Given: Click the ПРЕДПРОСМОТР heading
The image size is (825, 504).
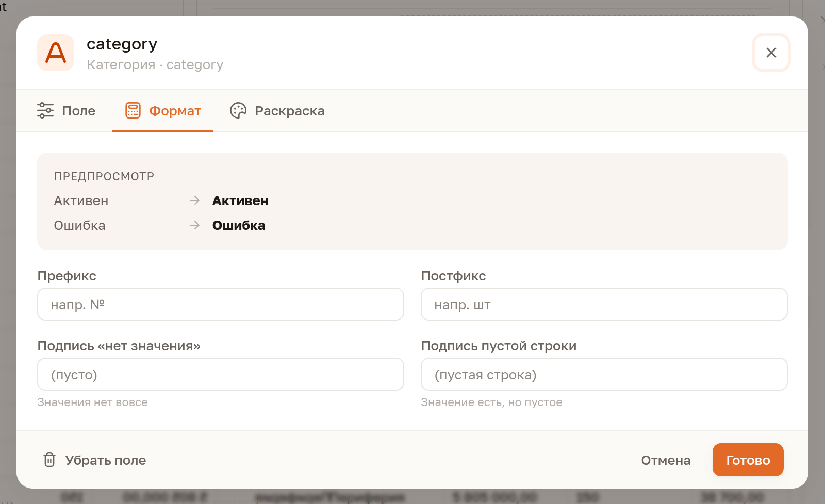Looking at the screenshot, I should point(104,176).
